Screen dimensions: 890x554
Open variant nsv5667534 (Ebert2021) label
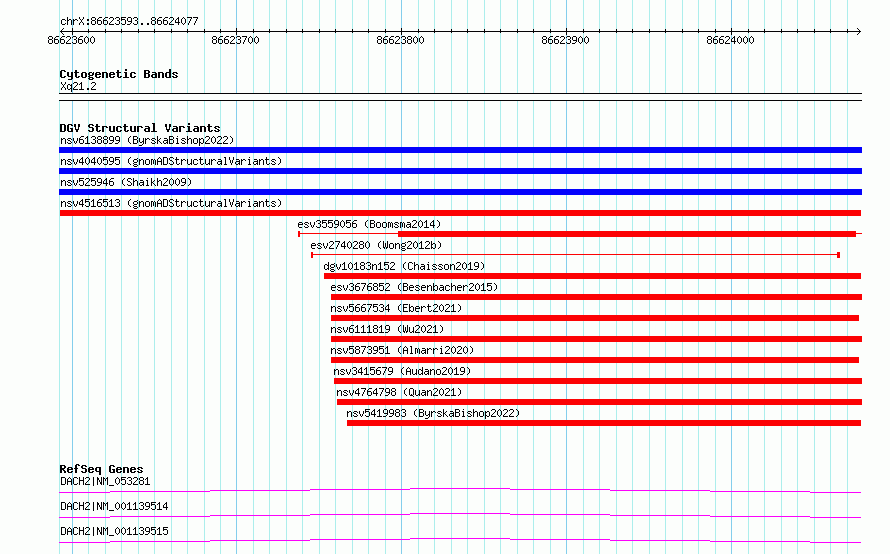pos(396,308)
